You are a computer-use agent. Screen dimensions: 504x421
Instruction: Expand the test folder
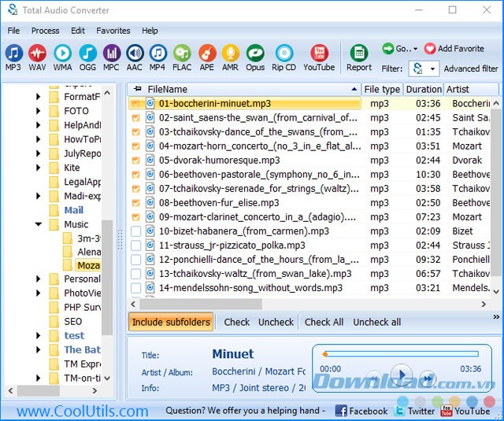point(39,335)
